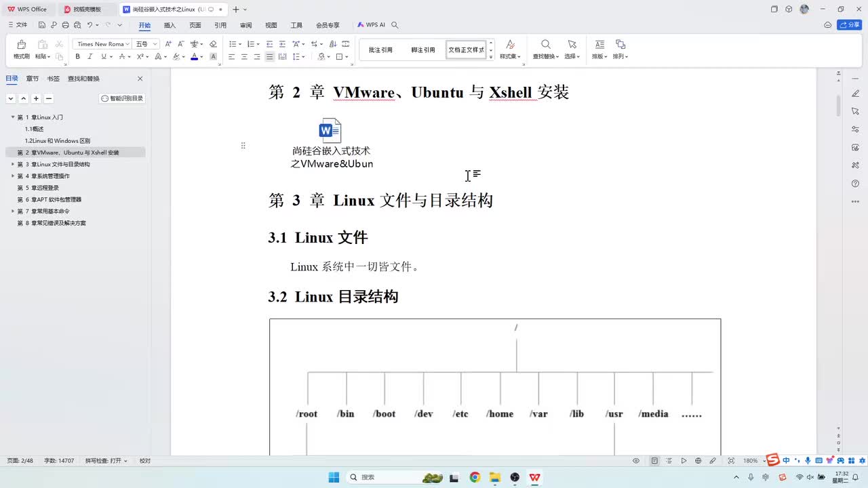Viewport: 868px width, 488px height.
Task: Apply justified alignment
Action: 270,57
